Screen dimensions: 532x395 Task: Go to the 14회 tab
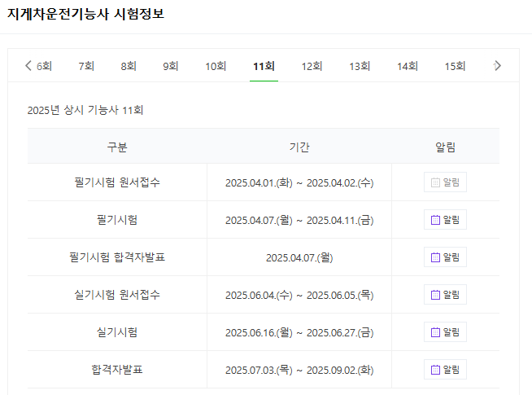[408, 66]
